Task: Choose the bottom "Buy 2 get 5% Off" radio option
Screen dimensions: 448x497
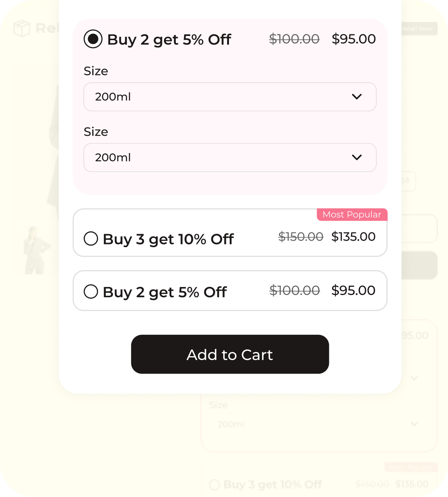Action: coord(91,292)
